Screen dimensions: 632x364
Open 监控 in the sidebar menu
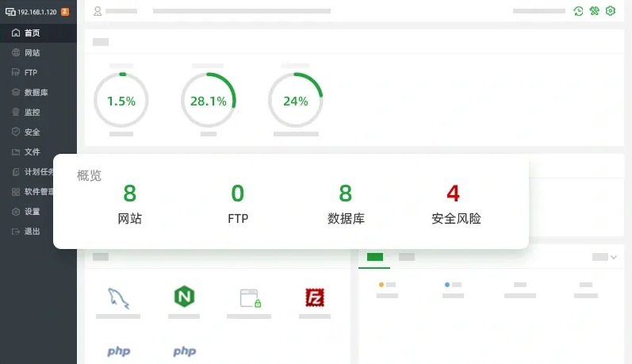(x=32, y=113)
